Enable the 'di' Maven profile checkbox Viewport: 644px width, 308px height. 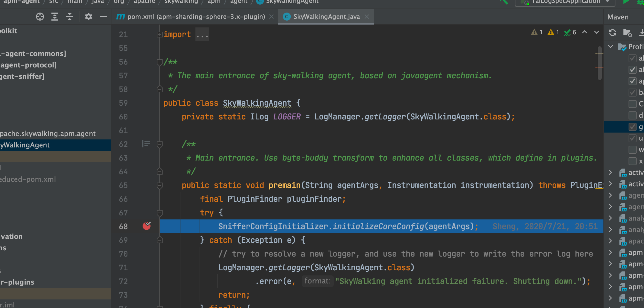[x=633, y=115]
